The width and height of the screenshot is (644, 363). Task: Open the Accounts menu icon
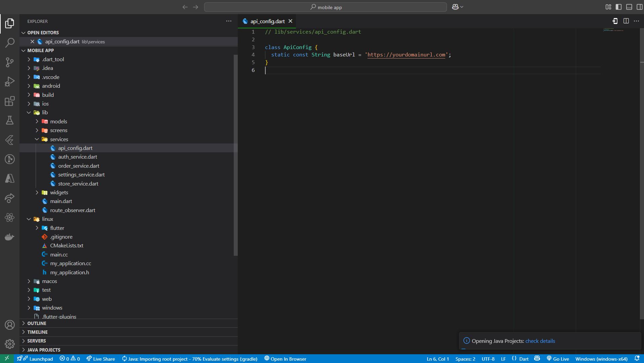(10, 325)
